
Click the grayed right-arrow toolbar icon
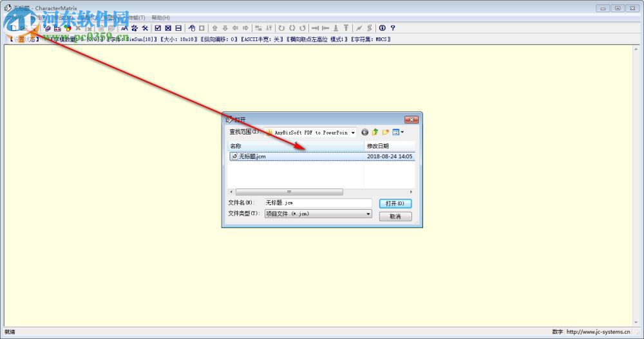(x=245, y=28)
